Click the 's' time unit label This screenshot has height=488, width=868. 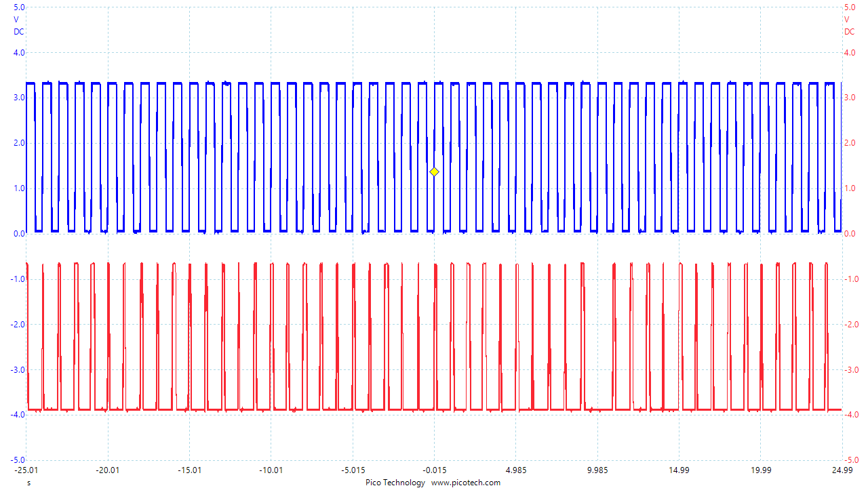click(x=28, y=483)
